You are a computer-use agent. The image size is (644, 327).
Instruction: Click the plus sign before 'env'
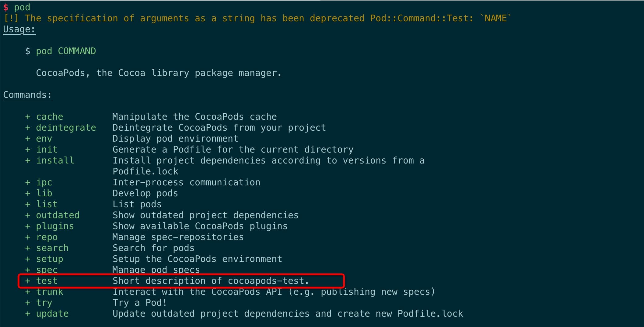click(28, 139)
